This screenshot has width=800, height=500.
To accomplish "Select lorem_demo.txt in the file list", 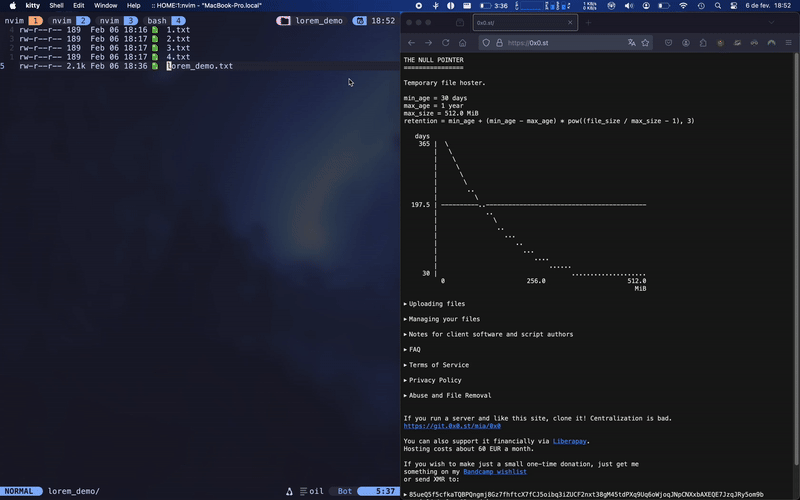I will tap(199, 66).
